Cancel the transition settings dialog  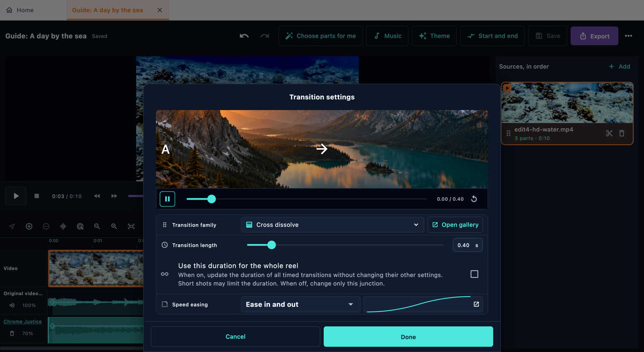click(x=235, y=337)
